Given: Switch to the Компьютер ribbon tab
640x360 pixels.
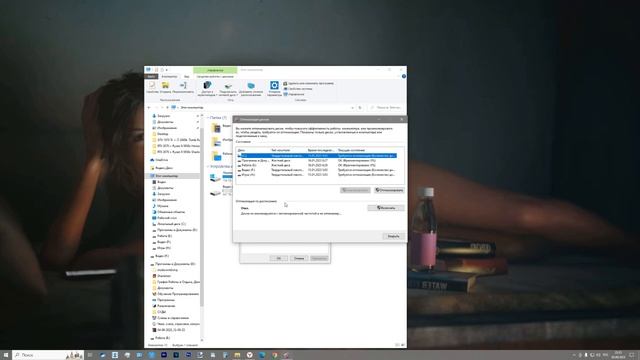Looking at the screenshot, I should [x=169, y=76].
